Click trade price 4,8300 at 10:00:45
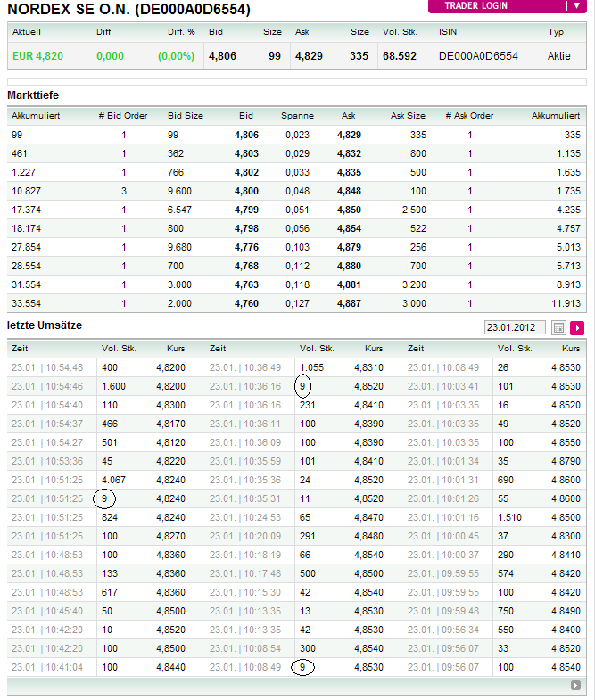The width and height of the screenshot is (595, 700). tap(566, 536)
